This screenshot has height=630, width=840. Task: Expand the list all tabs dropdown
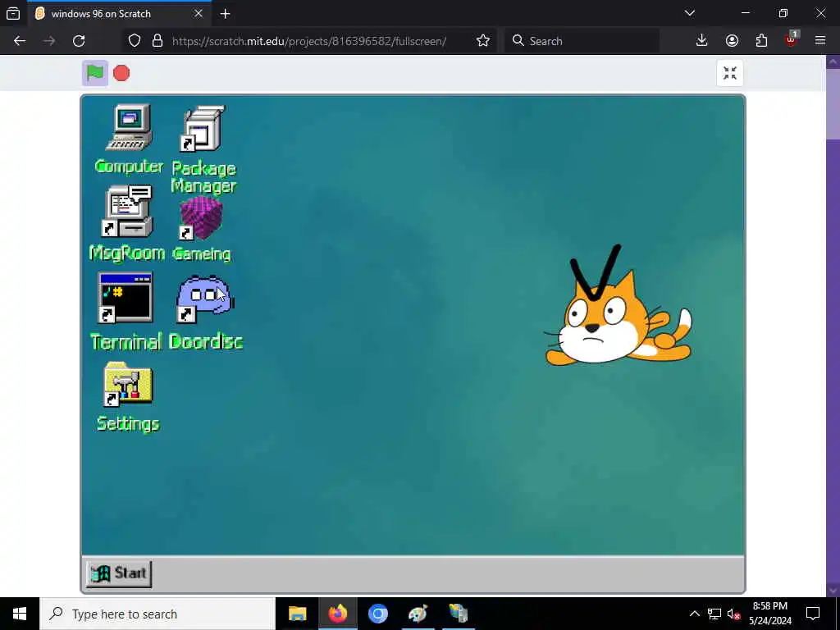click(690, 13)
